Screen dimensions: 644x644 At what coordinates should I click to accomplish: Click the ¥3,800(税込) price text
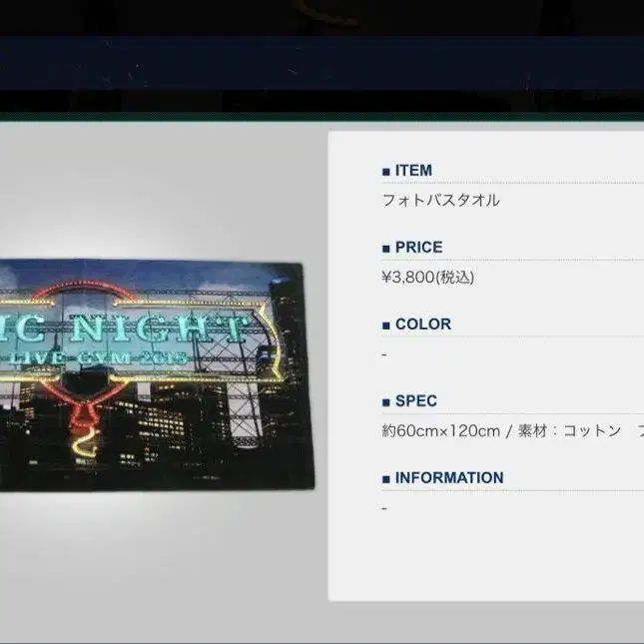pos(428,277)
